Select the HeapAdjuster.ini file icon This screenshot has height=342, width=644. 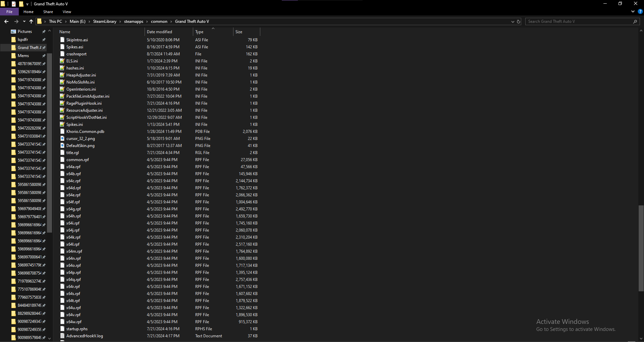click(x=62, y=75)
